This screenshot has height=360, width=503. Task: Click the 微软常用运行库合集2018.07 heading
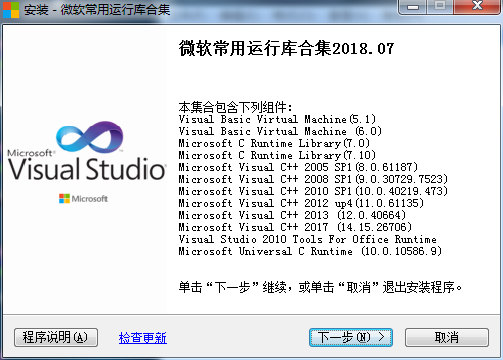(x=286, y=49)
